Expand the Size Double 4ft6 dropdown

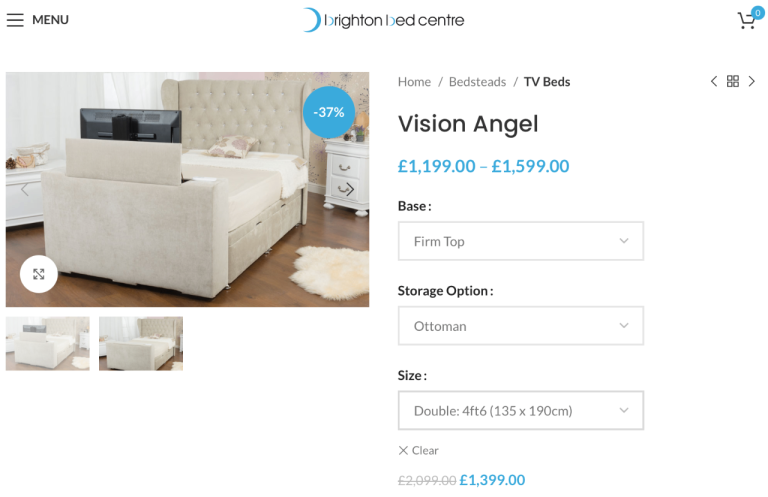pyautogui.click(x=521, y=410)
